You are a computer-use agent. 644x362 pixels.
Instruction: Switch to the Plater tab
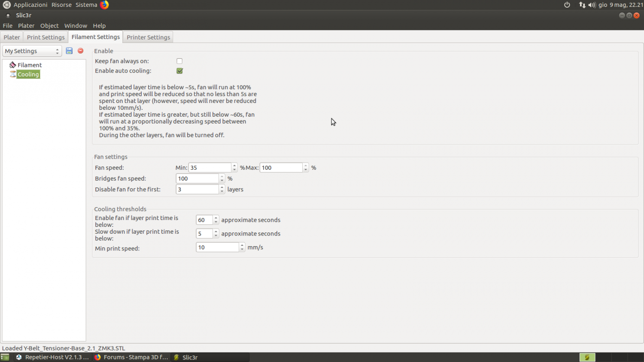pos(12,37)
